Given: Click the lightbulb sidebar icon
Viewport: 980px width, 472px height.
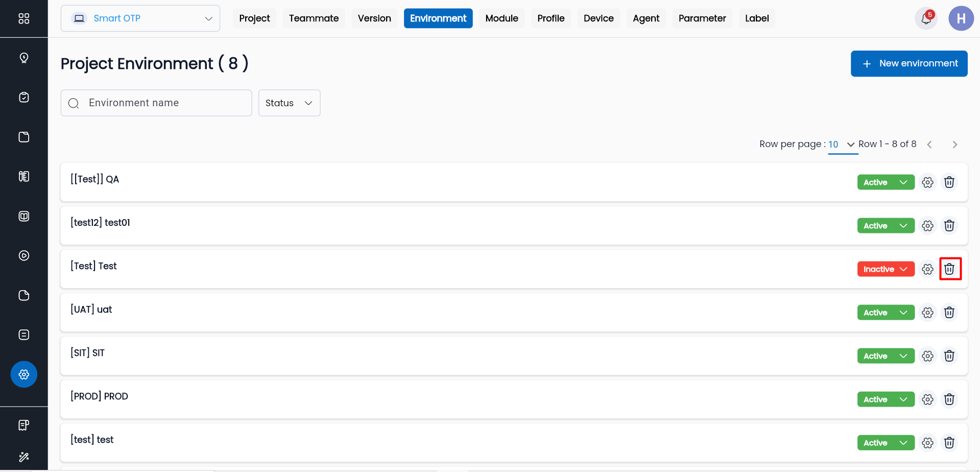Looking at the screenshot, I should tap(24, 58).
